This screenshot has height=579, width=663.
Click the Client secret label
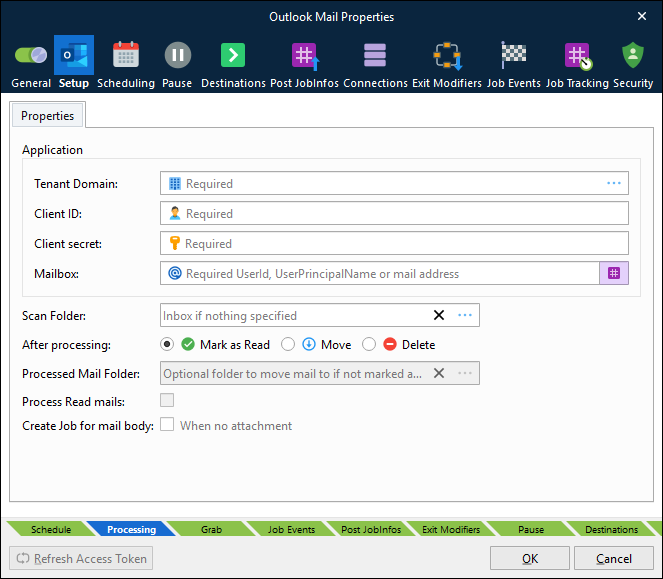point(68,244)
